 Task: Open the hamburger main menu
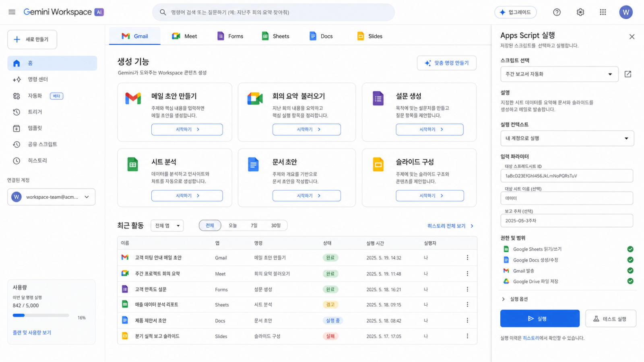(x=12, y=12)
